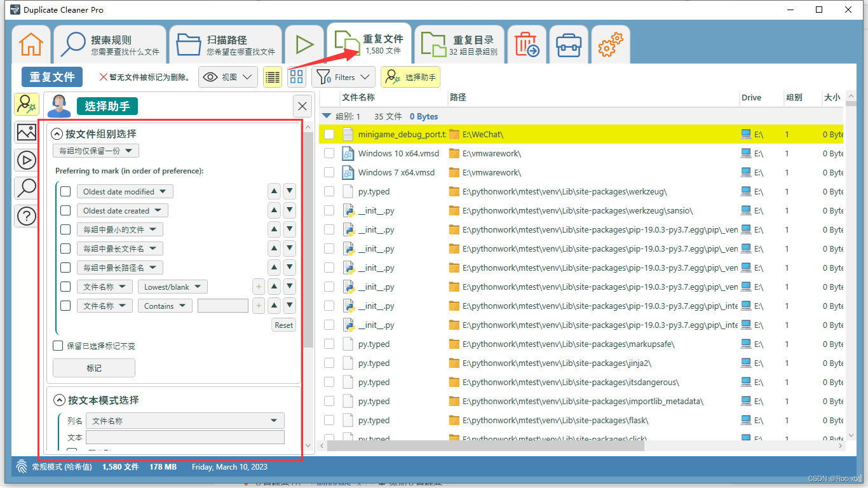Open the 每组均仅保留一份 dropdown
The height and width of the screenshot is (488, 868).
click(x=96, y=151)
